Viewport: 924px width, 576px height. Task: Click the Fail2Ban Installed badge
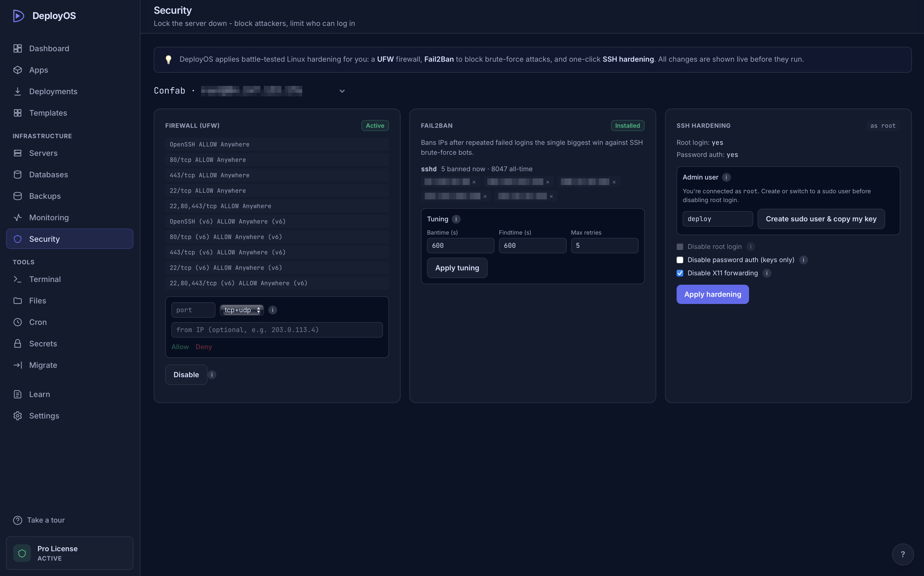(628, 126)
